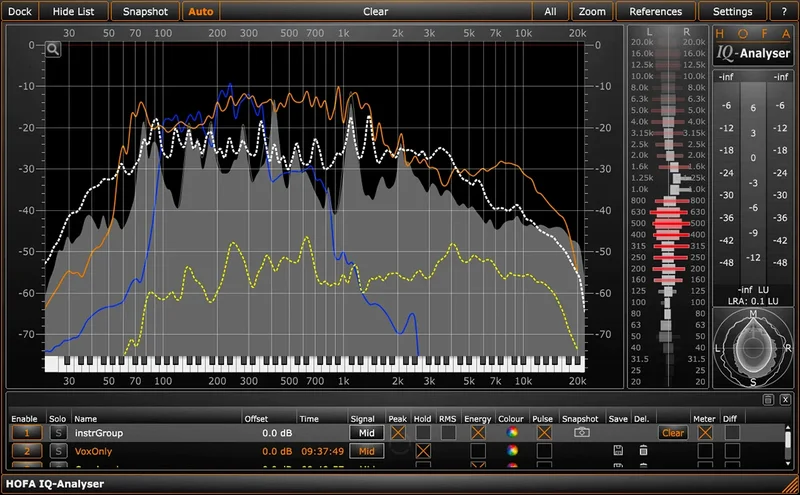Open colour wheel for VoxOnly
This screenshot has height=495, width=800.
512,451
